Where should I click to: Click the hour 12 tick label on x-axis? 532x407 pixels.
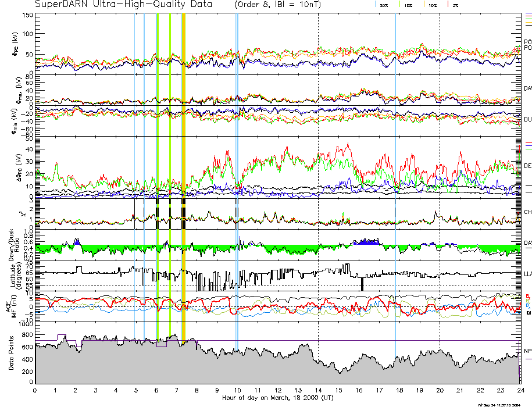tap(278, 391)
